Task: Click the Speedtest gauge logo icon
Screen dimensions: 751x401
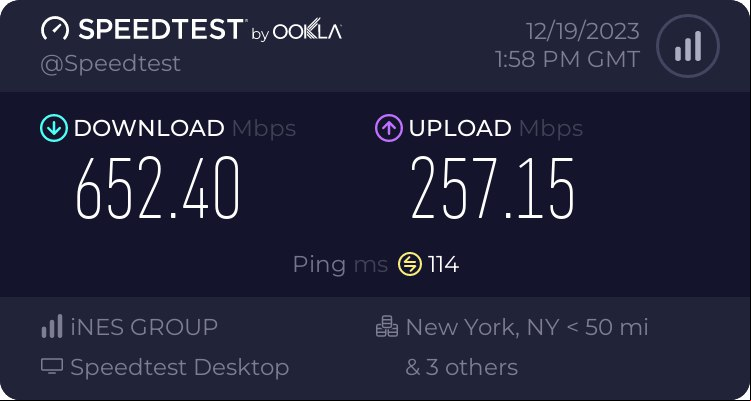Action: 55,29
